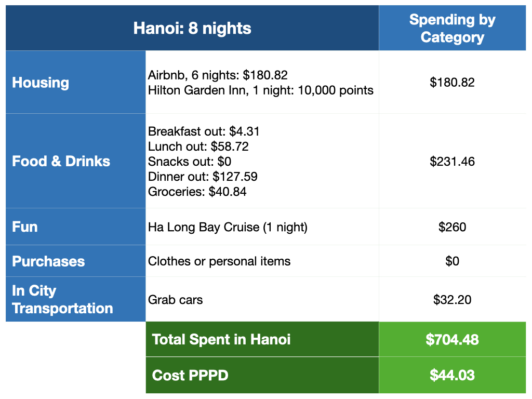Select the 'Spending by Category' header
The width and height of the screenshot is (532, 399).
pyautogui.click(x=452, y=28)
